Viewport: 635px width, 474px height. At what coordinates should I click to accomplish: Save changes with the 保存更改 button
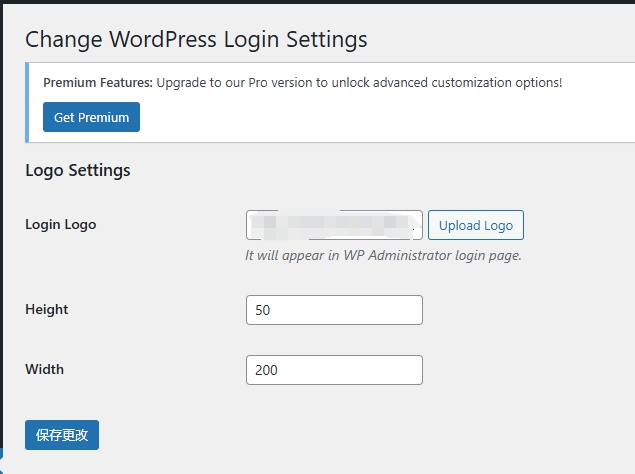[x=62, y=435]
